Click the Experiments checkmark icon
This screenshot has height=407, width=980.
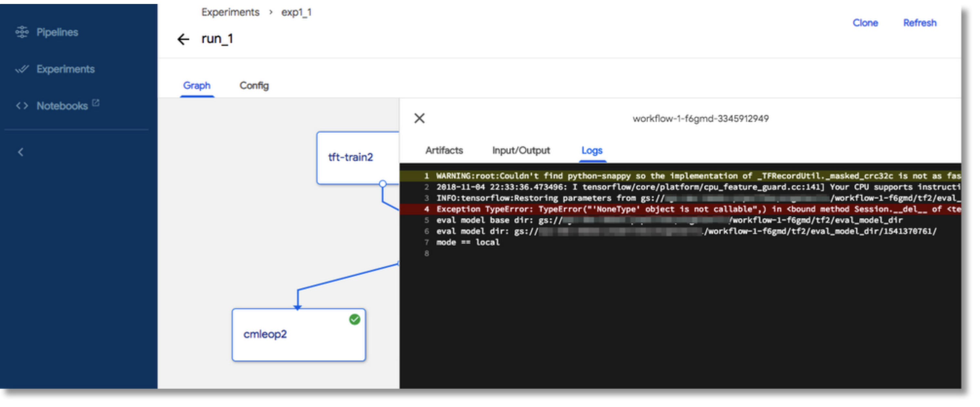coord(22,69)
